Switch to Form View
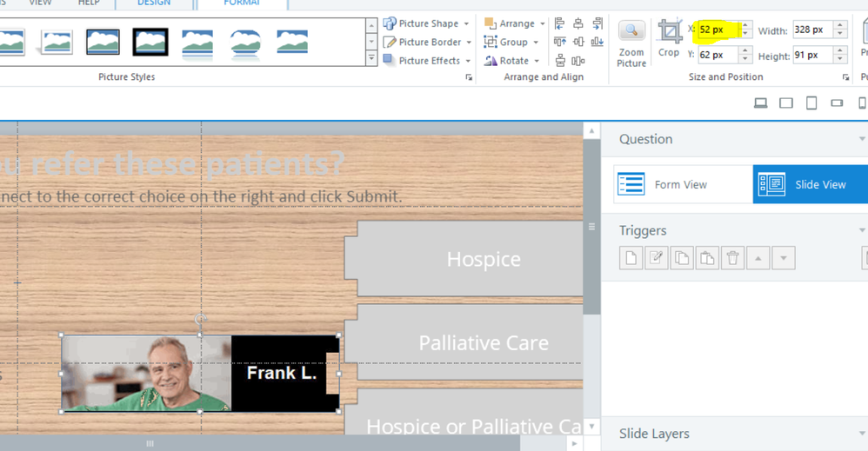868x451 pixels. [x=682, y=184]
